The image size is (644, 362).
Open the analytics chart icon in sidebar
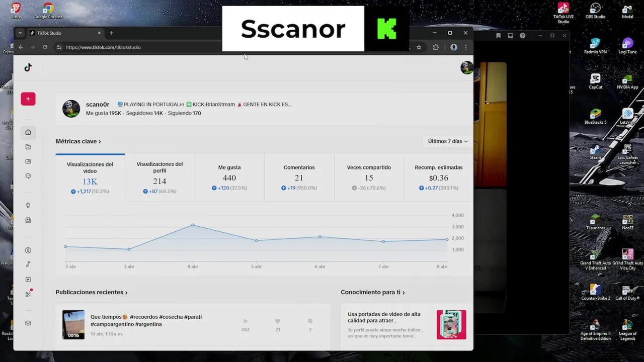tap(28, 161)
